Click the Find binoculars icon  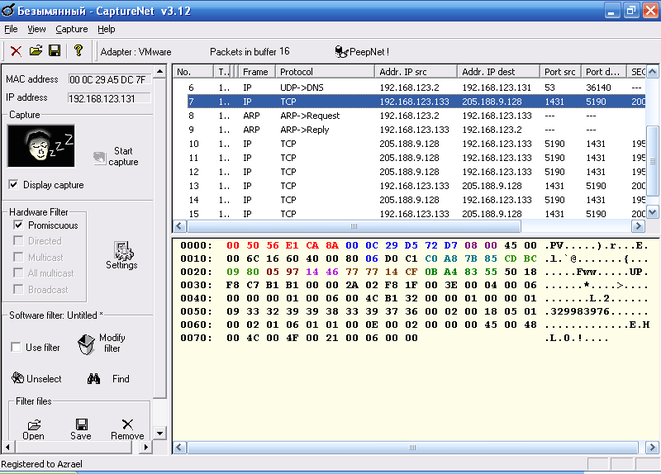coord(95,379)
